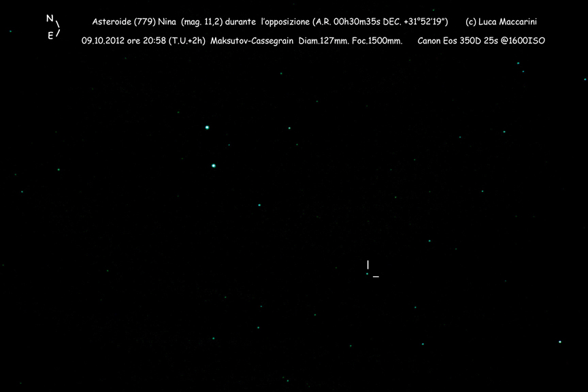The width and height of the screenshot is (588, 392).
Task: Click the words "durante l'opposizione"
Action: [x=267, y=22]
